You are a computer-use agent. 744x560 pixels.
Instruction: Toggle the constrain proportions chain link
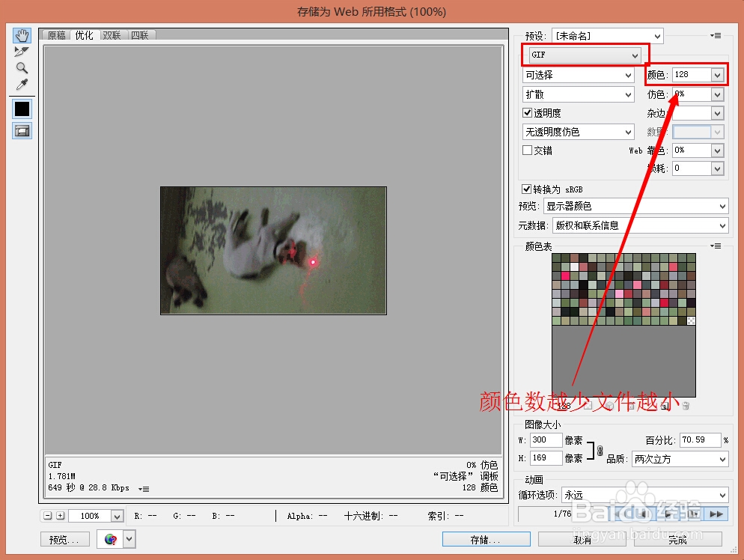point(600,450)
